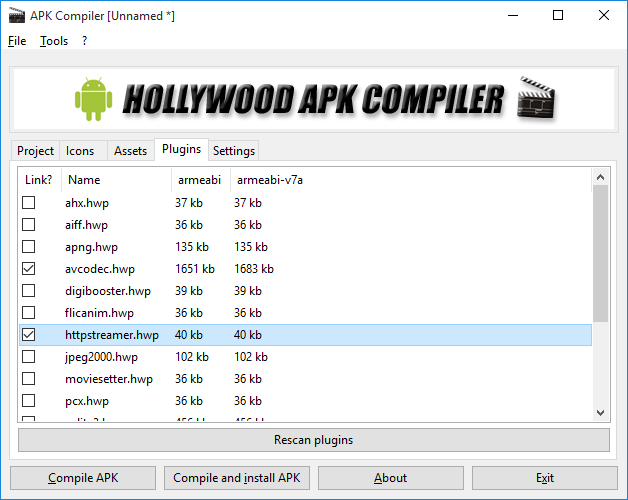Select flicanim.hwp plugin name

click(x=99, y=313)
